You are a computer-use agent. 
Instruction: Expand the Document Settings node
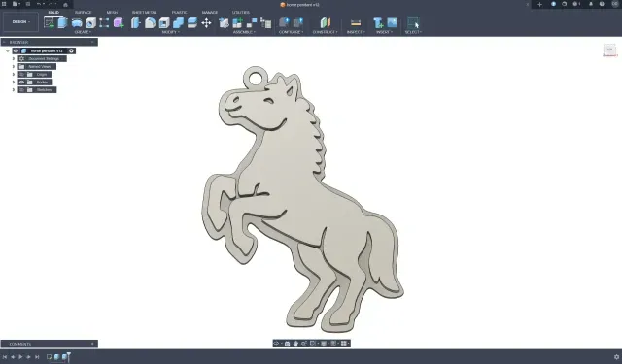[14, 58]
